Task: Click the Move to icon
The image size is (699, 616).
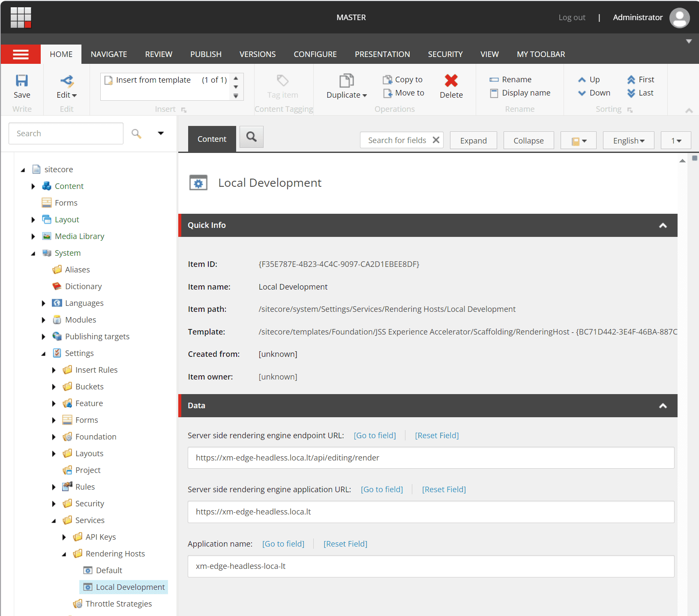Action: [x=387, y=93]
